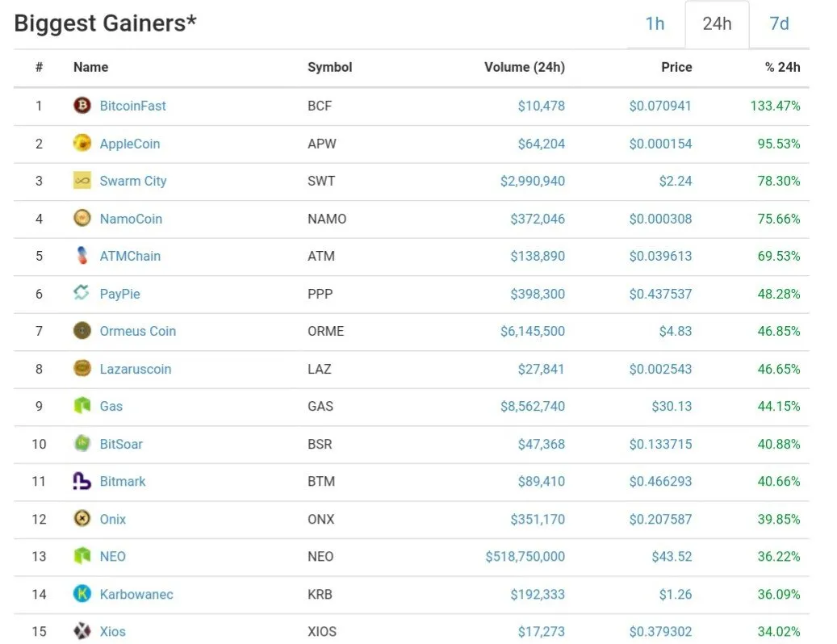837x644 pixels.
Task: Click the Bitmark purple logo icon
Action: [x=82, y=481]
